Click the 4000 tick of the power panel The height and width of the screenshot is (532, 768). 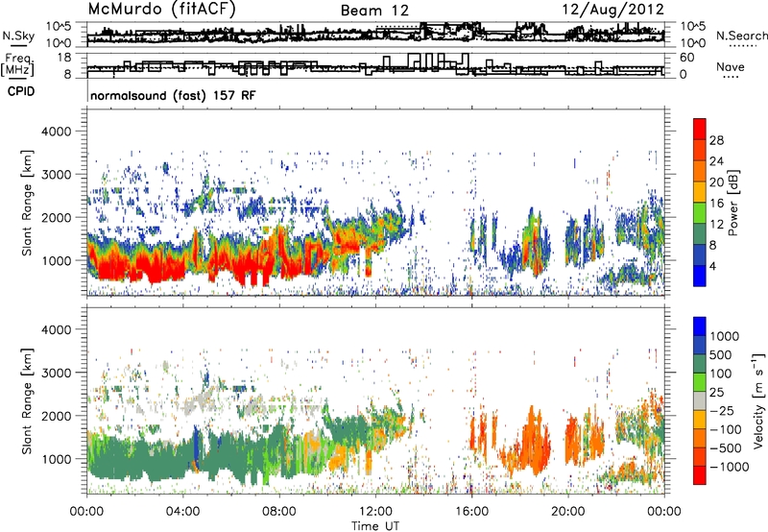57,132
